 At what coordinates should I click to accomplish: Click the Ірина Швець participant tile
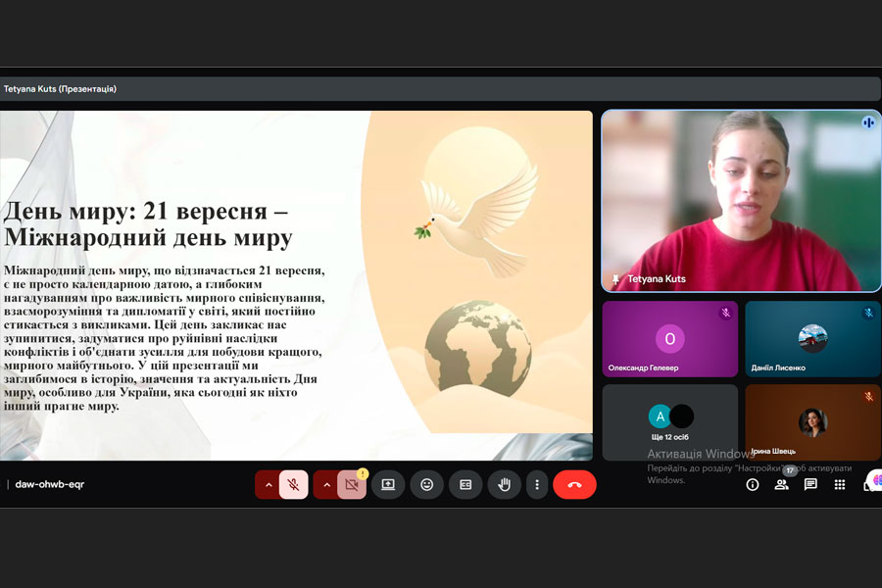pos(812,421)
